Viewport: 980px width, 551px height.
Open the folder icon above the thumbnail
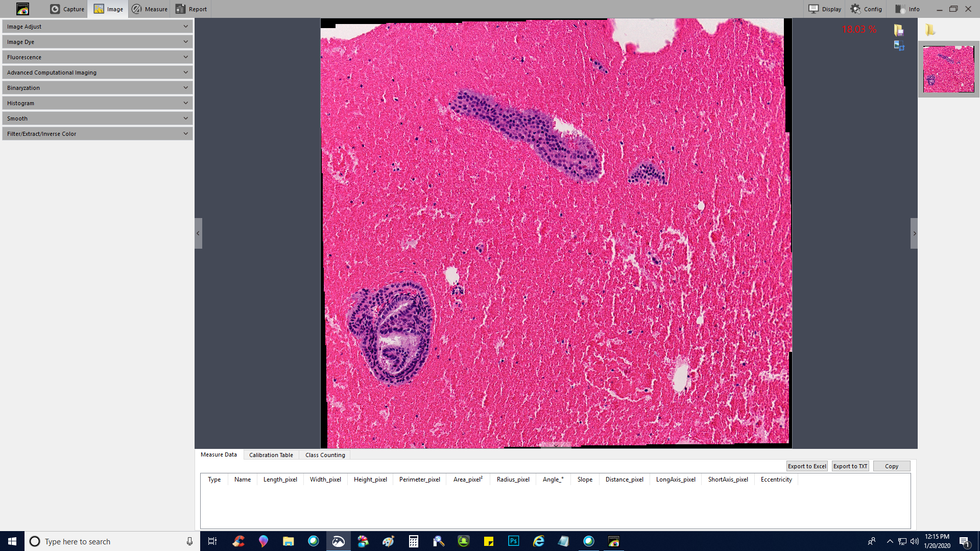pos(929,30)
